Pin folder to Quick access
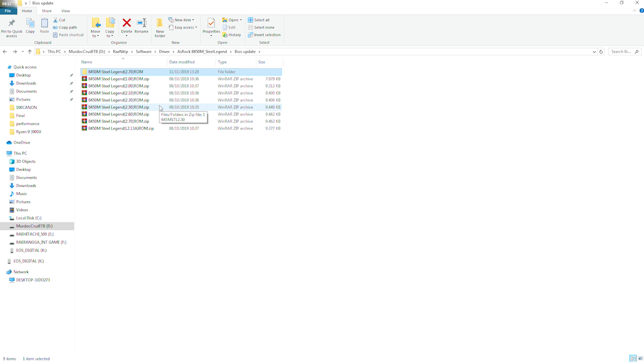The width and height of the screenshot is (644, 362). 12,28
